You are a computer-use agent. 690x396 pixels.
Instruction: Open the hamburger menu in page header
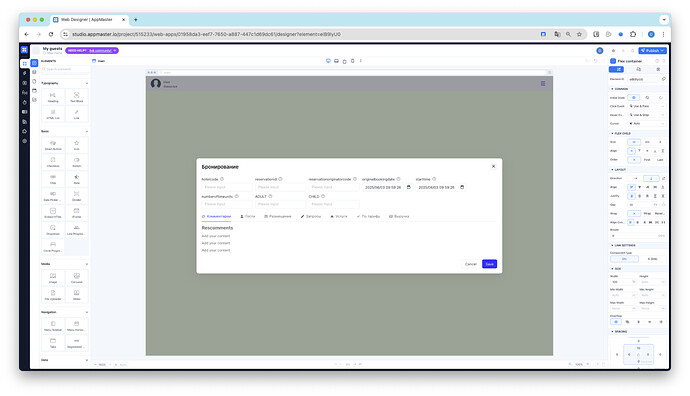point(543,84)
